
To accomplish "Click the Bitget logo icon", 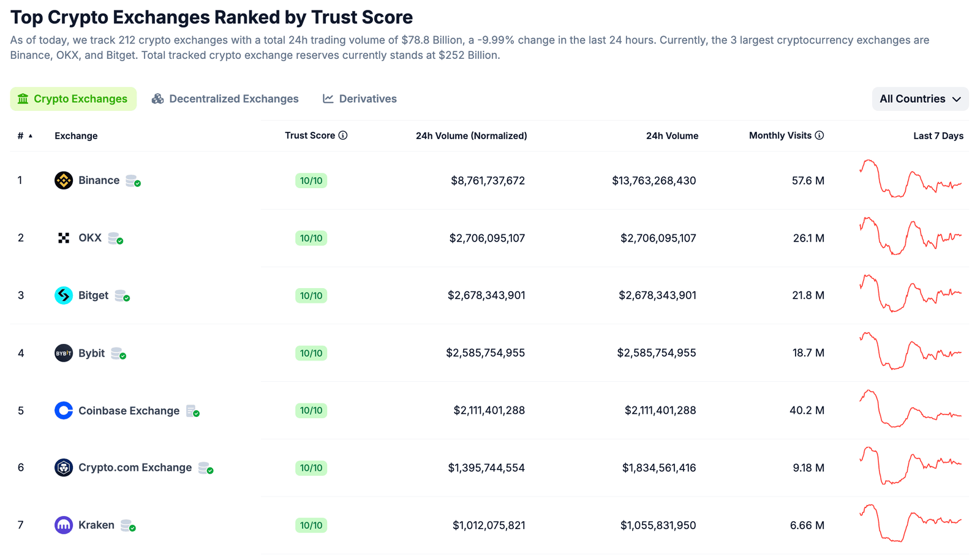I will (x=64, y=295).
